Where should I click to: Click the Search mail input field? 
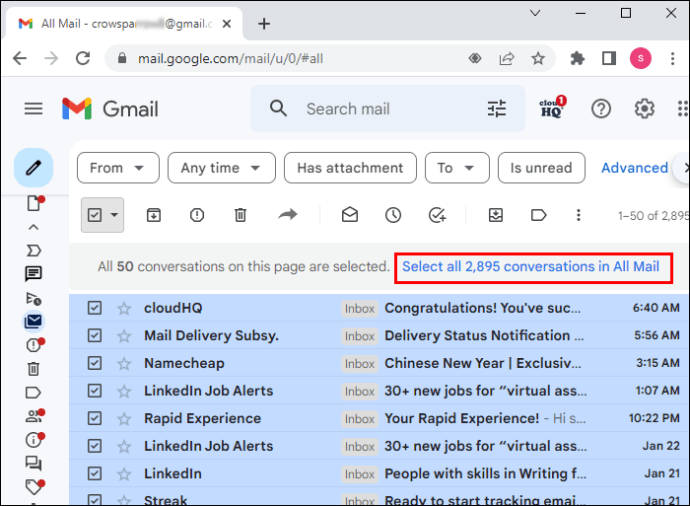click(x=387, y=109)
